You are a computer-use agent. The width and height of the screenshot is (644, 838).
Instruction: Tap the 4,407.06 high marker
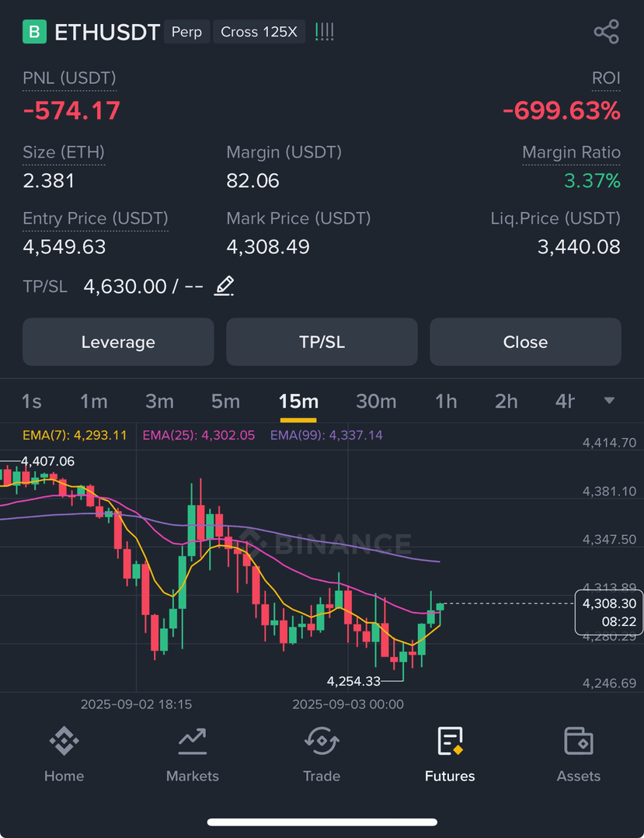click(x=47, y=461)
